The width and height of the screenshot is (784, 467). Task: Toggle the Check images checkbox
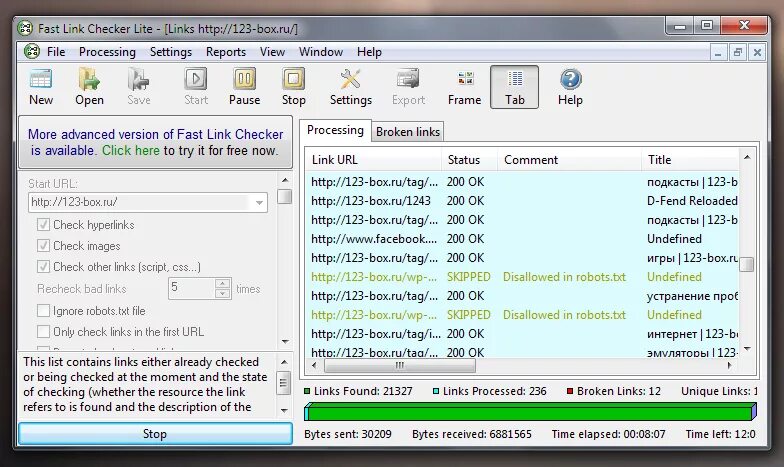point(44,246)
